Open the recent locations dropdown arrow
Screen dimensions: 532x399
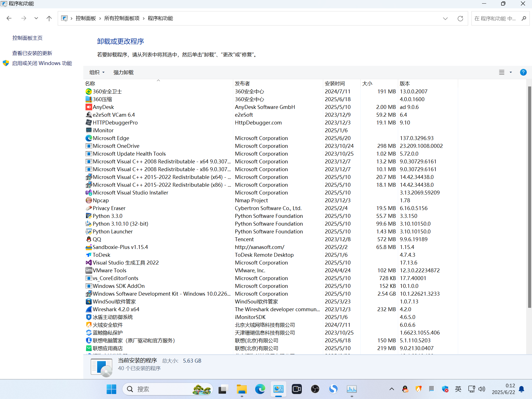coord(36,18)
